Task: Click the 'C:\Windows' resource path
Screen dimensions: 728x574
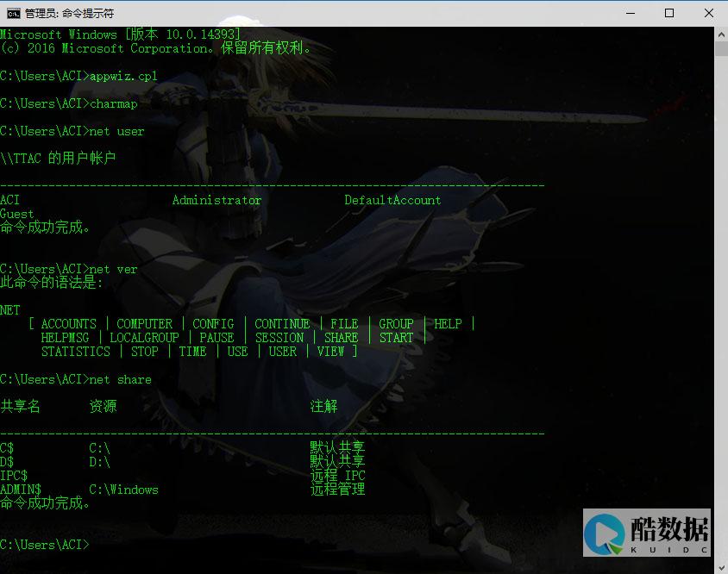Action: click(123, 490)
